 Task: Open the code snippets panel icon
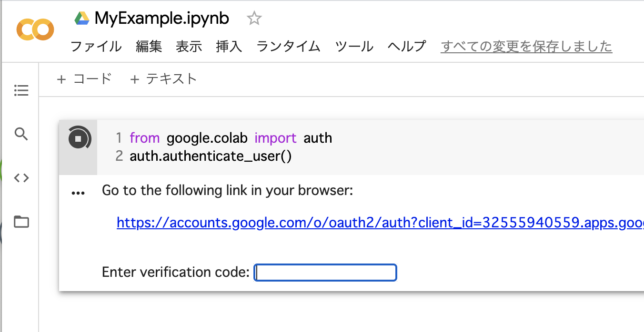(21, 178)
